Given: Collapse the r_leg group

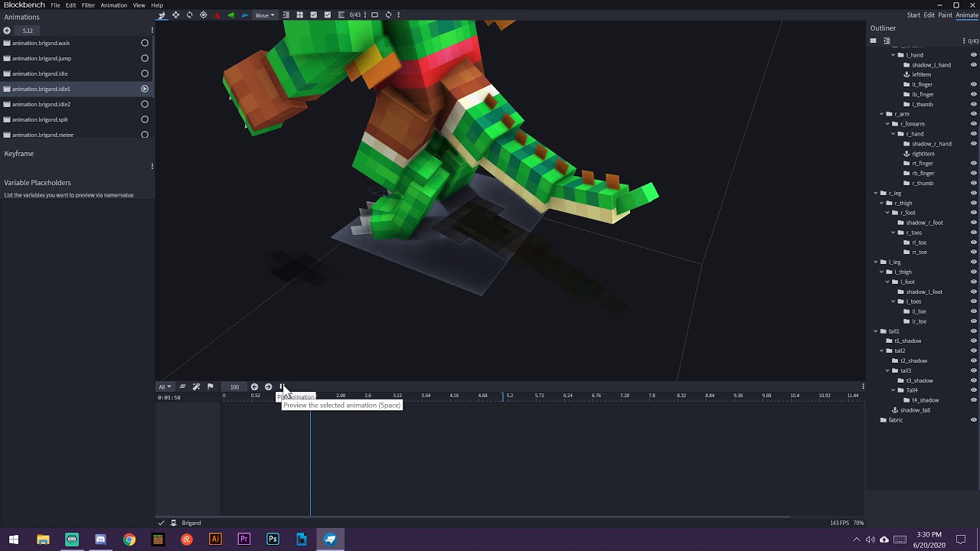Looking at the screenshot, I should click(x=876, y=194).
